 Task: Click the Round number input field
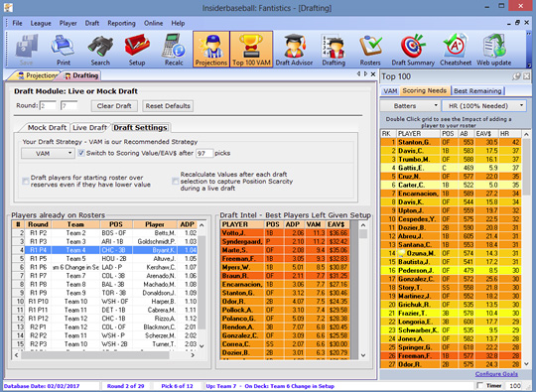[x=48, y=106]
